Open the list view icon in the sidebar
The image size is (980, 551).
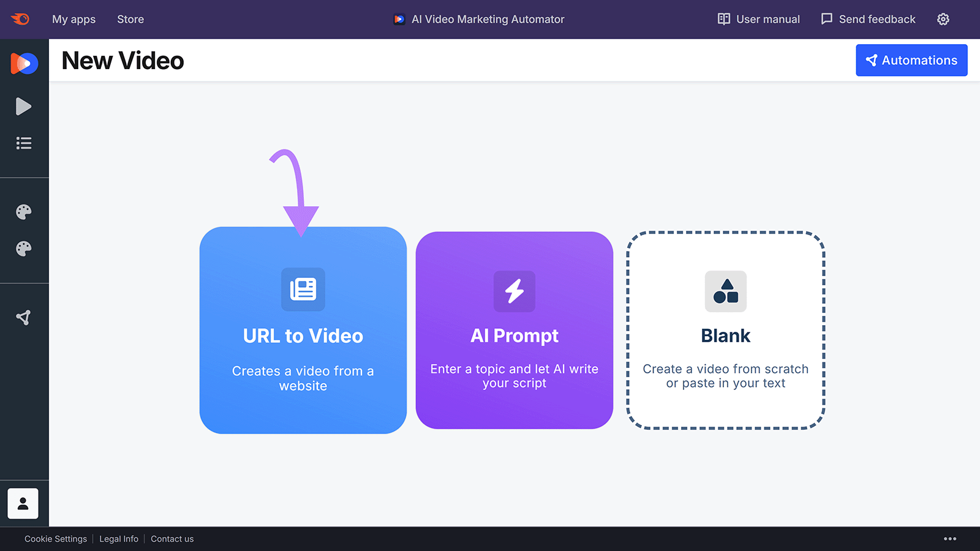pyautogui.click(x=23, y=143)
